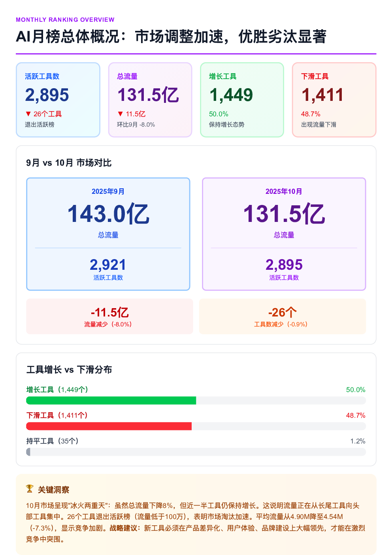Open the 增长工具 1,449 card
This screenshot has height=555, width=392.
coord(242,100)
